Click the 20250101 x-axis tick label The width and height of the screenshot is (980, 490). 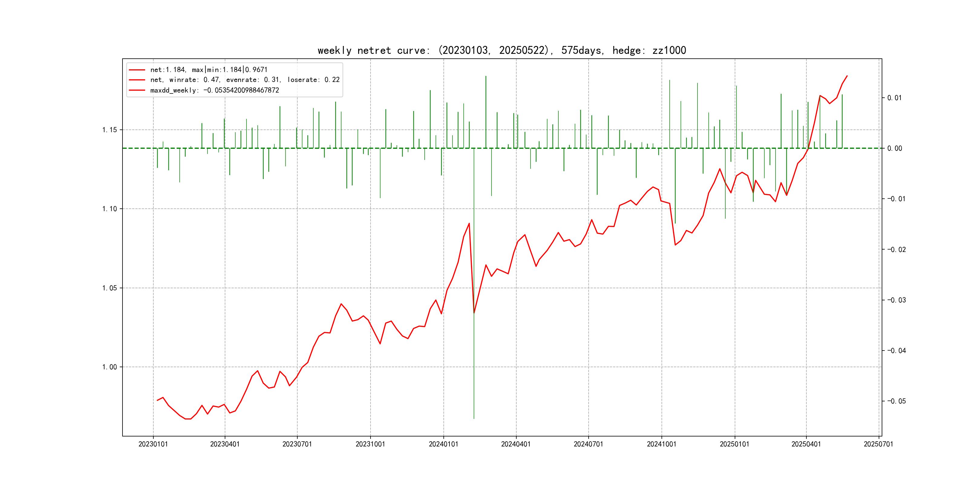735,444
